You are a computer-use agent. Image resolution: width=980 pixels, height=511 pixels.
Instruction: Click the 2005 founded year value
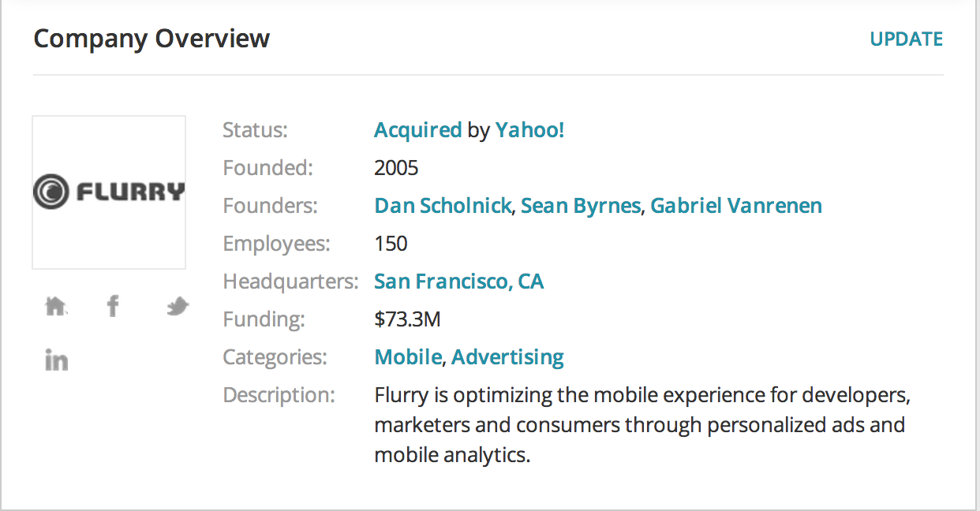pos(396,168)
